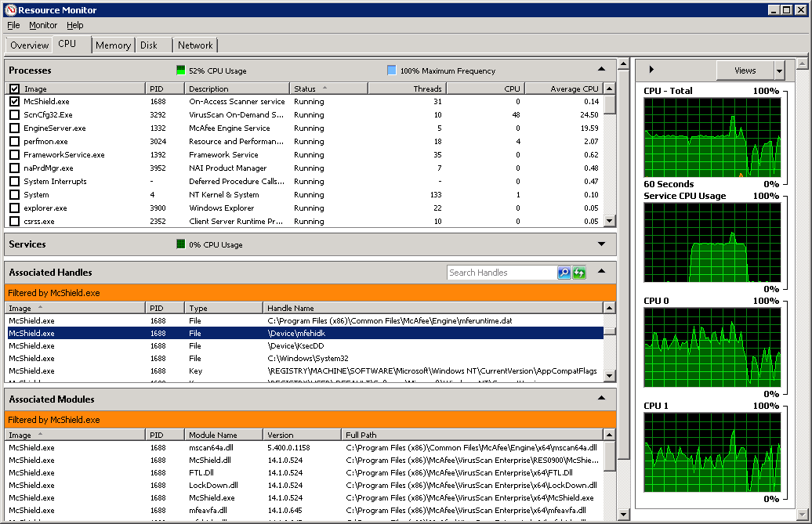Viewport: 812px width, 524px height.
Task: Collapse the Associated Modules section
Action: pos(601,399)
